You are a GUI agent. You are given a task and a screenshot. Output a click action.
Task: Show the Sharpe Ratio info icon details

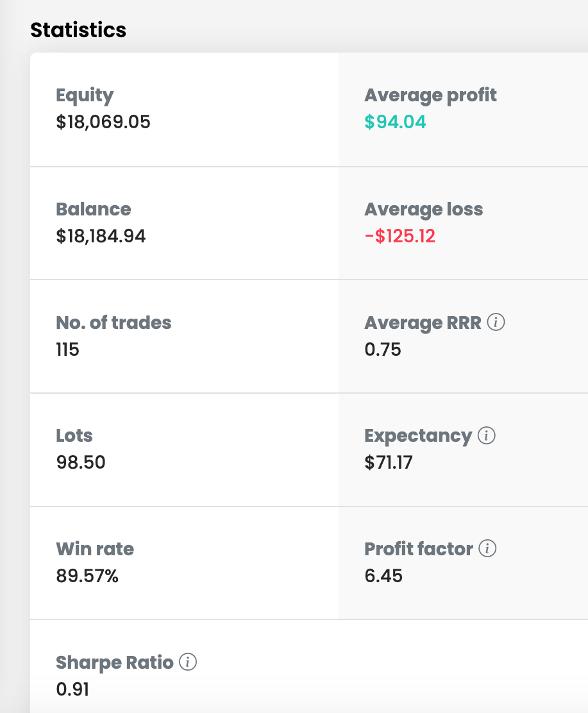click(188, 662)
